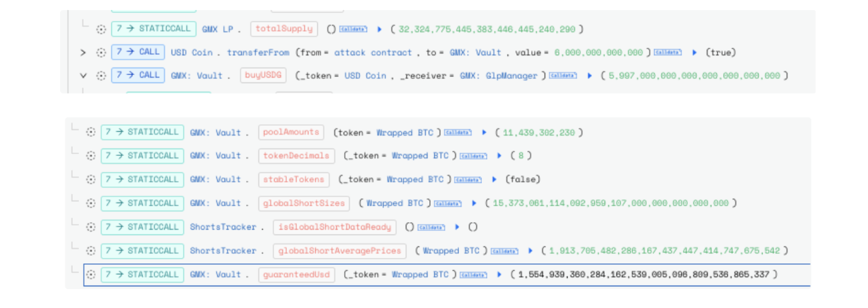Click the return-value triangle on the isGlobalShortDataReady row
The image size is (868, 308).
pyautogui.click(x=458, y=227)
